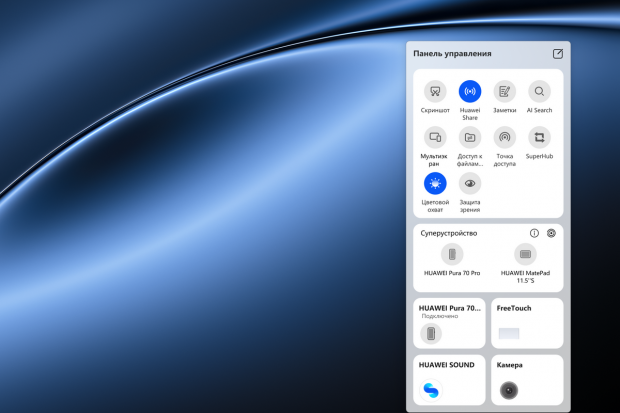Open the HUAWEI SOUND card

coord(449,380)
